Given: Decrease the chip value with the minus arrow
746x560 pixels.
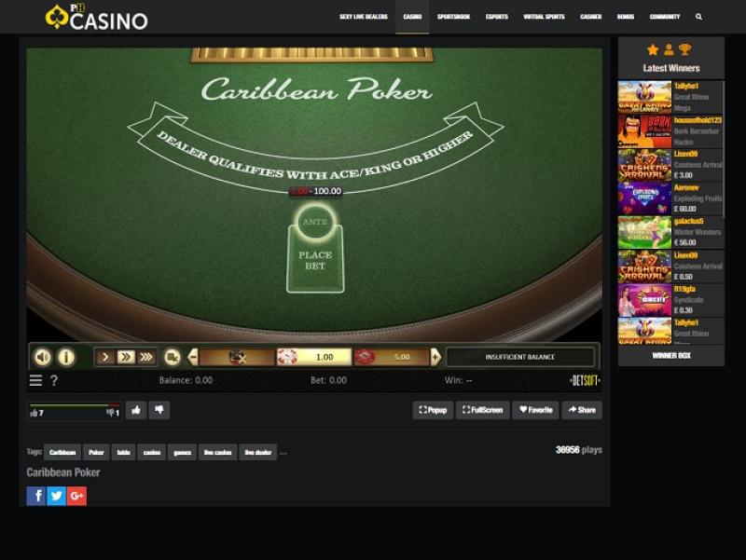Looking at the screenshot, I should 193,357.
